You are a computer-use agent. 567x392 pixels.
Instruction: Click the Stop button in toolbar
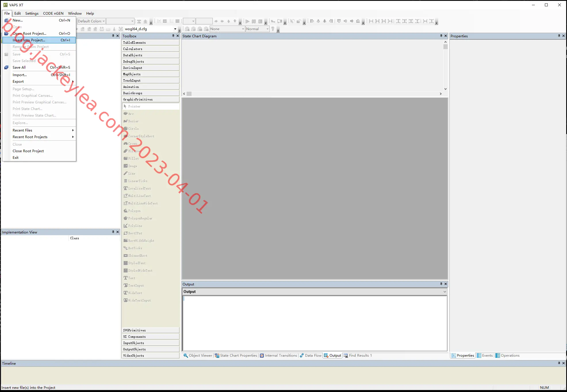click(x=260, y=21)
